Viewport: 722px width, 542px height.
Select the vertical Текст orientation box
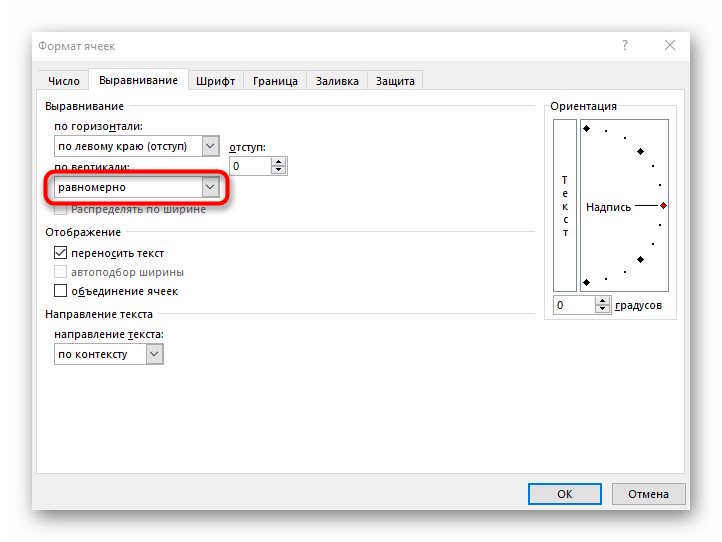[x=565, y=205]
